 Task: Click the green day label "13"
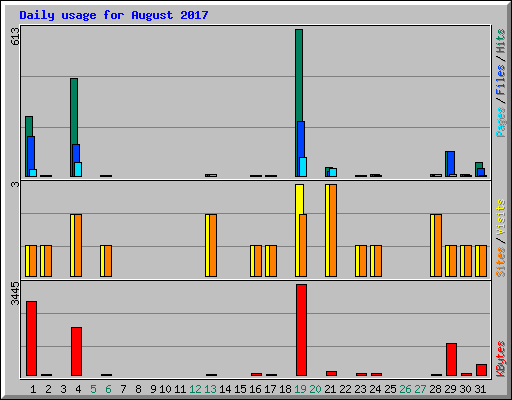210,389
